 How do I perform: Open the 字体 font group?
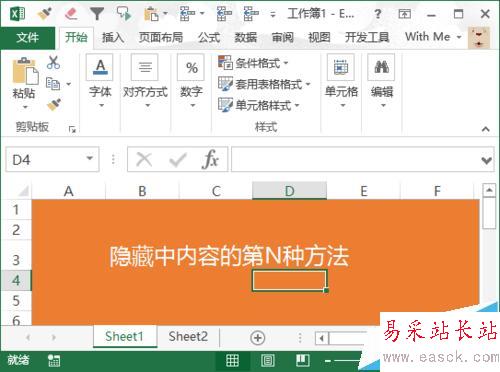pyautogui.click(x=100, y=81)
